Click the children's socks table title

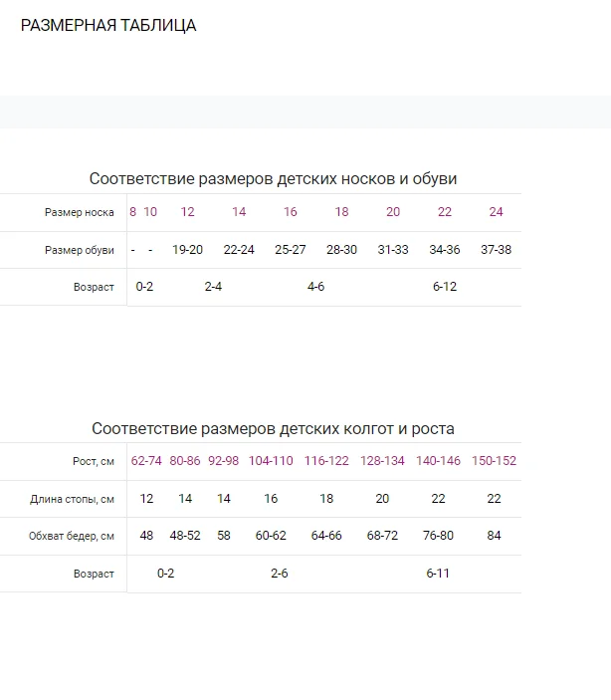point(273,178)
